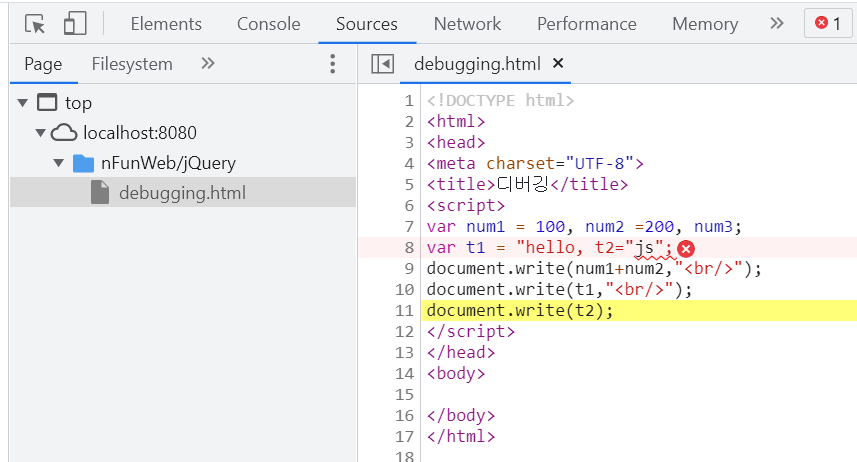The width and height of the screenshot is (857, 462).
Task: Set a breakpoint on line number 8
Action: click(x=409, y=248)
